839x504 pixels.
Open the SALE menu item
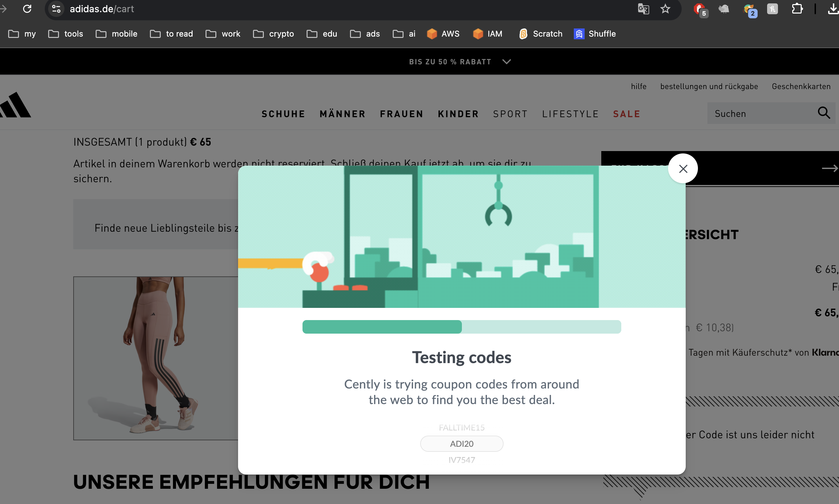(x=627, y=114)
